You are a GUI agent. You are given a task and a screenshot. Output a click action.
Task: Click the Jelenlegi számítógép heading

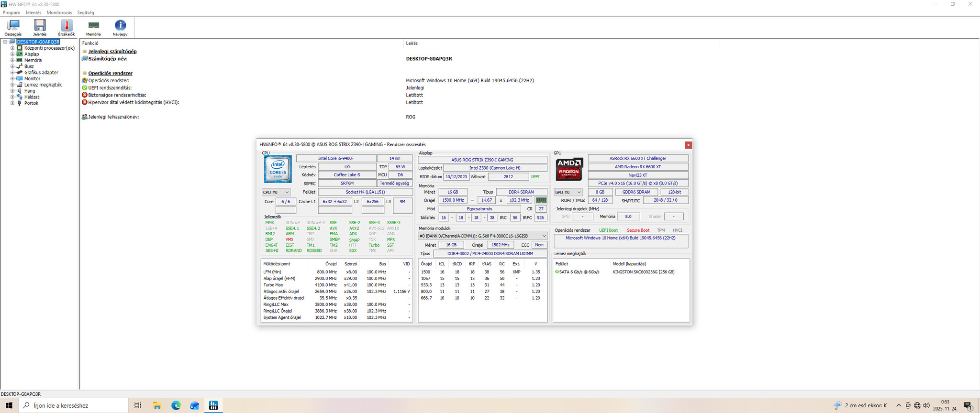[x=112, y=52]
